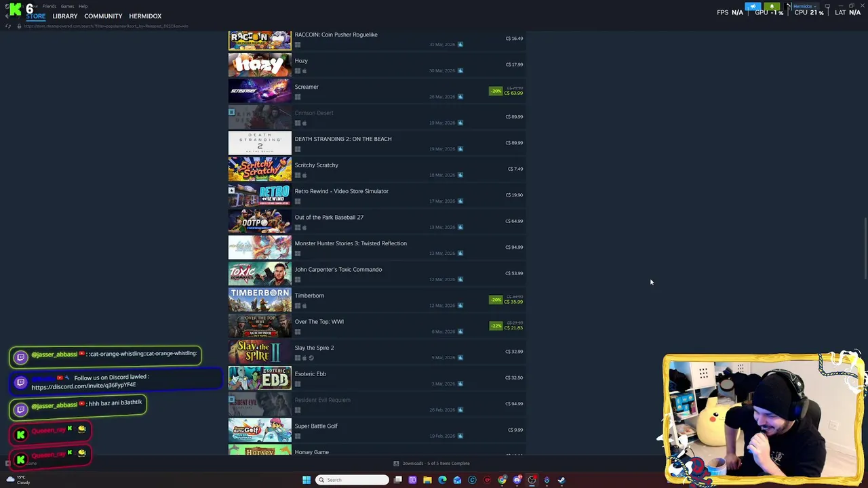Open the greyed Crimson Desert listing
Screen dimensions: 868x488
(x=376, y=117)
